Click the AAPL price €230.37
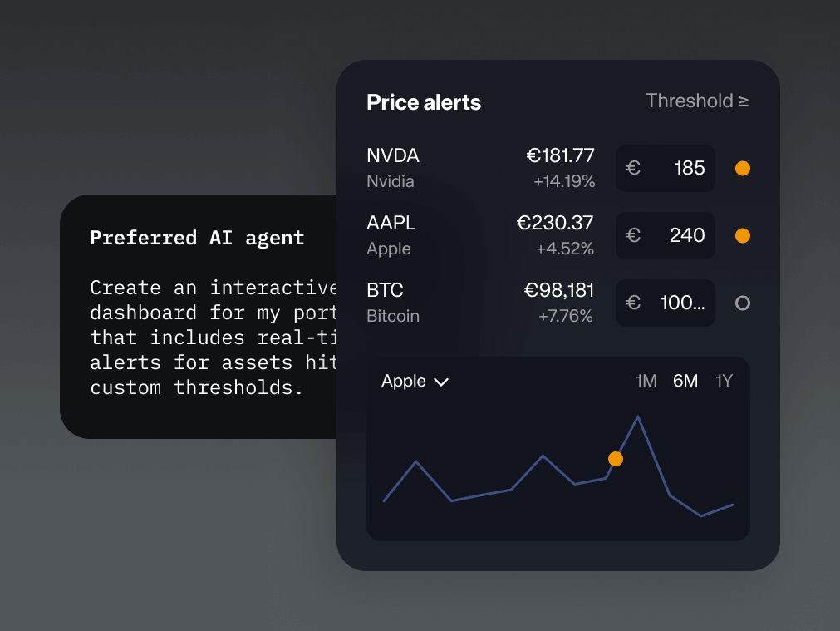Image resolution: width=840 pixels, height=631 pixels. [554, 223]
